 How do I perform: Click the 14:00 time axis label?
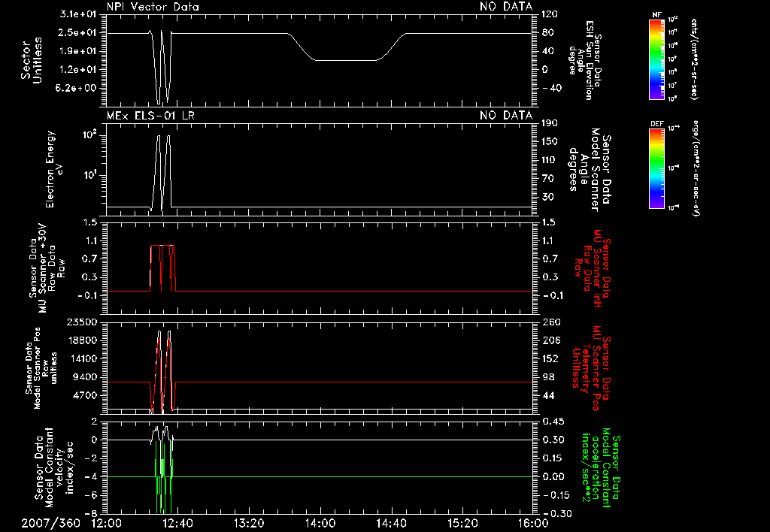pos(320,523)
